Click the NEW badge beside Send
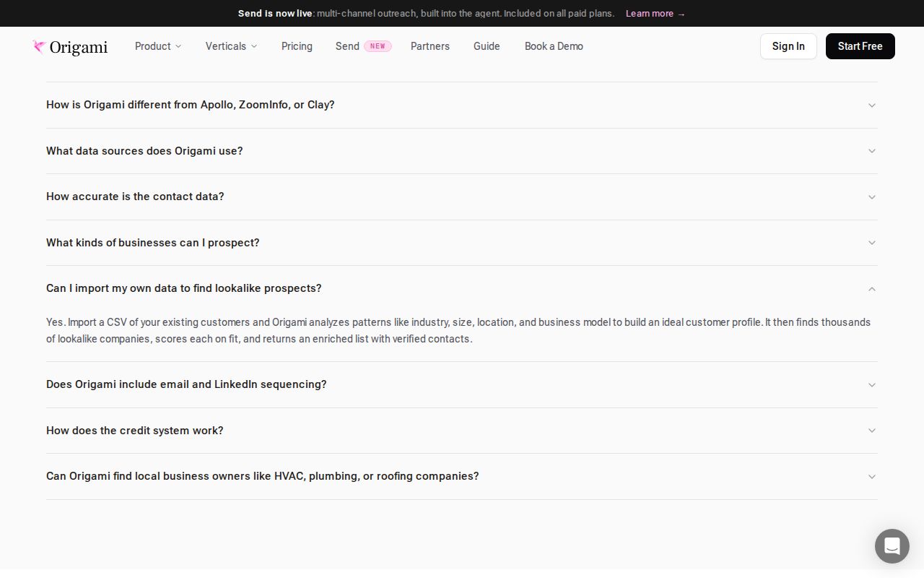The width and height of the screenshot is (924, 578). 378,46
